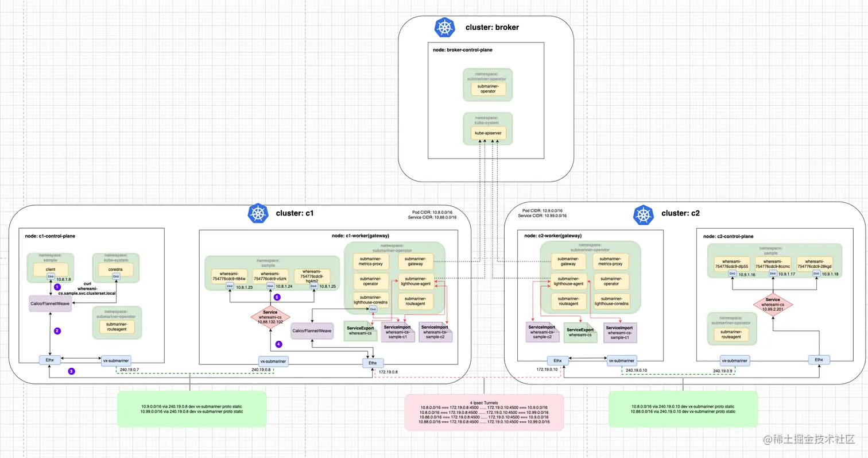Screen dimensions: 868x458
Task: Click purple step marker 3 near Ethx in c1-control-plane
Action: [x=71, y=371]
